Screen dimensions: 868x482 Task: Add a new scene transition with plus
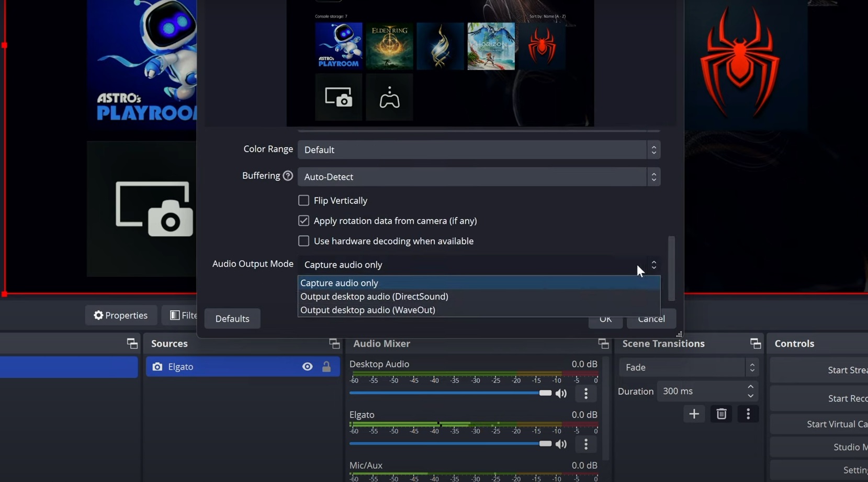click(694, 414)
